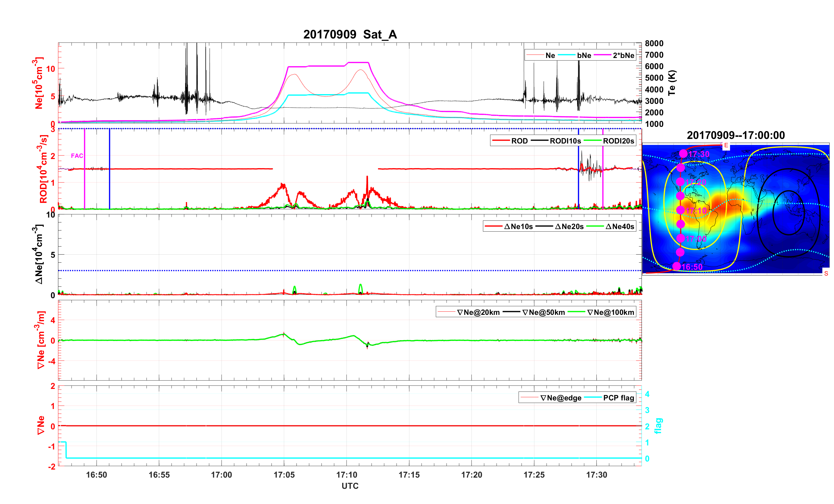
Task: Click the magenta FAC label
Action: click(x=77, y=156)
